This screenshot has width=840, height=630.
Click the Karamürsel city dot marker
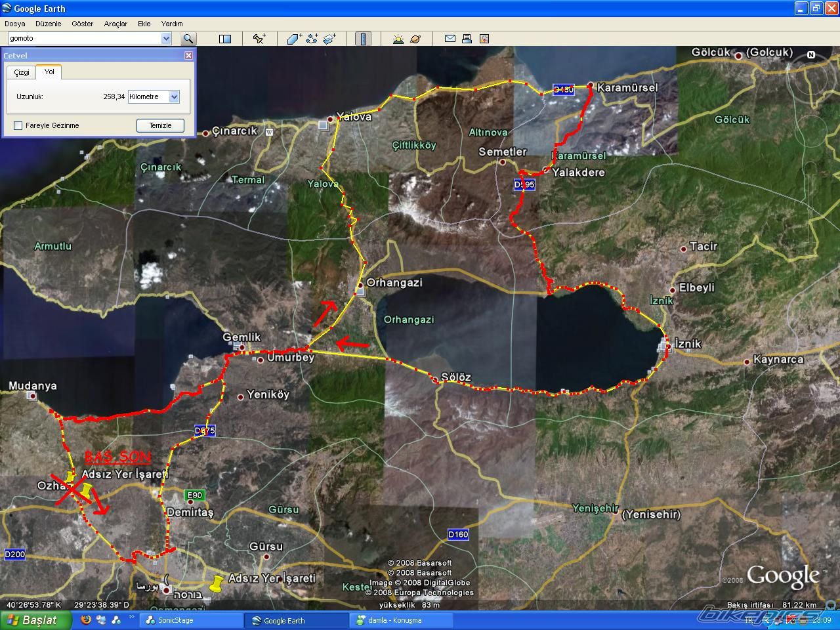tap(591, 85)
